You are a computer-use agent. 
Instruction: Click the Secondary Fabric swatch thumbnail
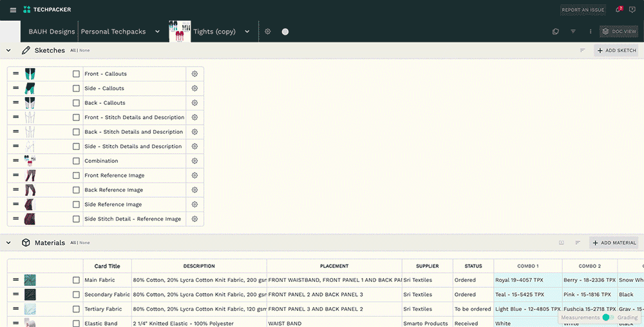click(30, 295)
